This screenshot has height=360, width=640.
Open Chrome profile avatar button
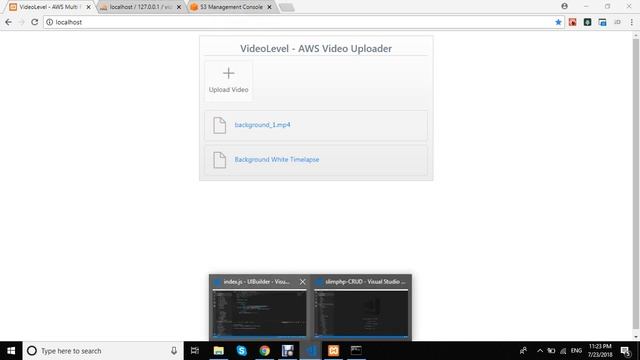[x=564, y=6]
